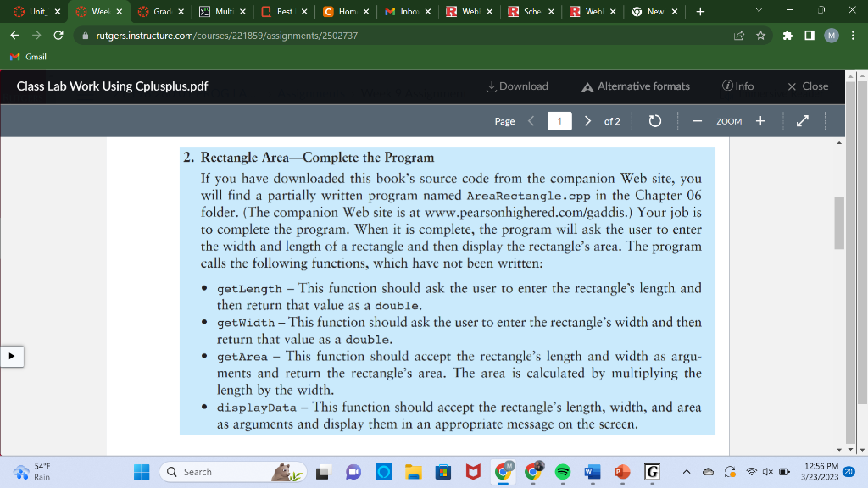Click the browser address bar URL
The height and width of the screenshot is (488, 868).
pyautogui.click(x=227, y=36)
